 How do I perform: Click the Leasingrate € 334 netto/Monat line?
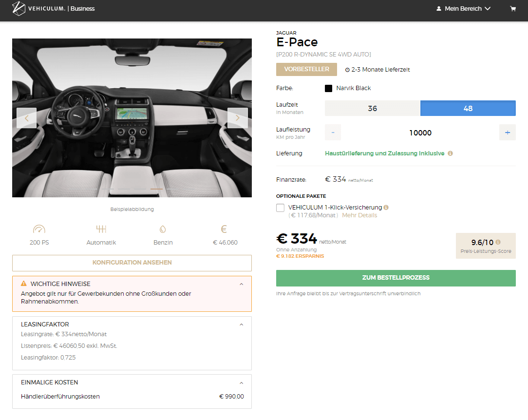(x=64, y=334)
